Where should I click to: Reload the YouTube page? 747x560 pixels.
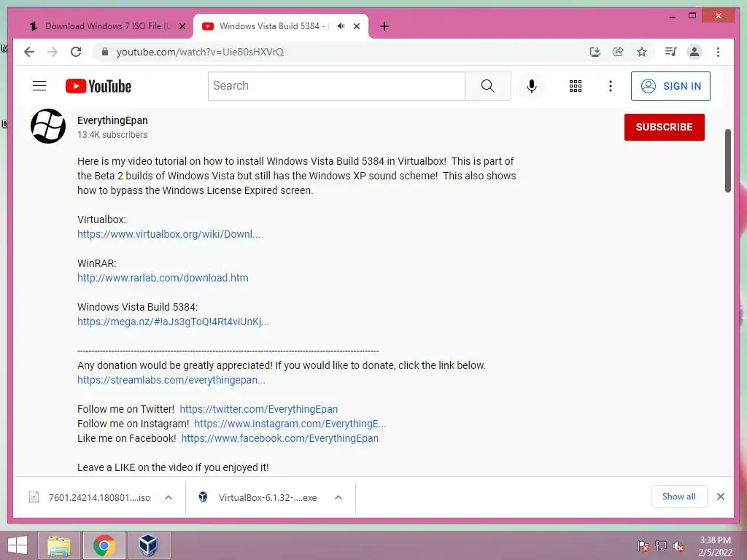(76, 52)
